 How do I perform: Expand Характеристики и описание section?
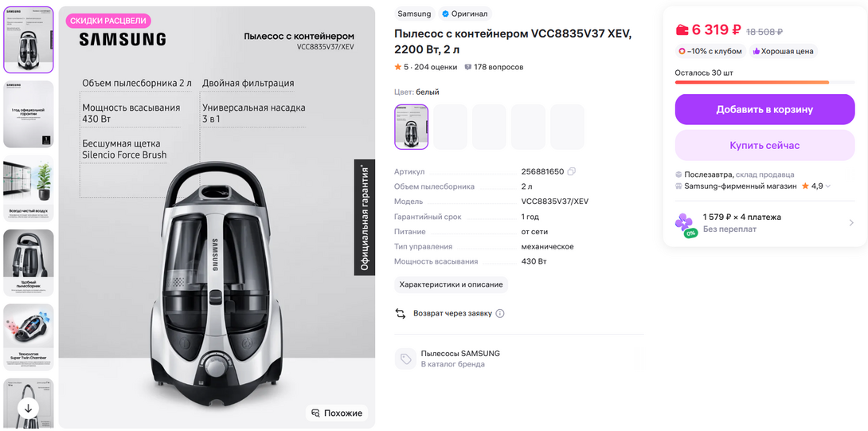pos(452,284)
